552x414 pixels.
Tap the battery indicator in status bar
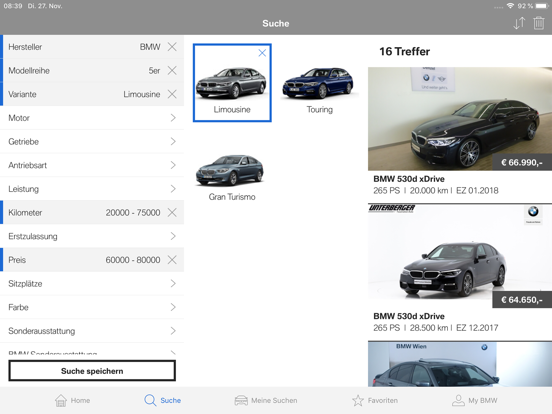click(x=541, y=6)
